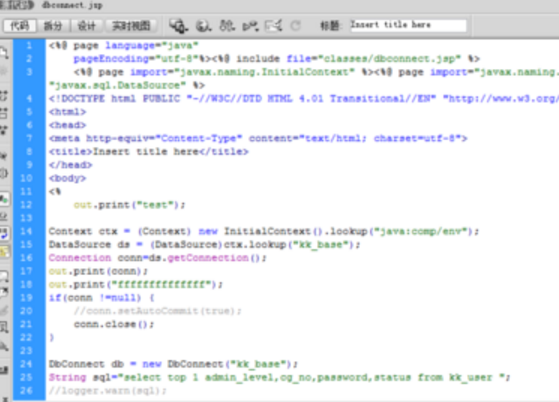Select line number 14 in the gutter
559x402 pixels.
point(26,231)
